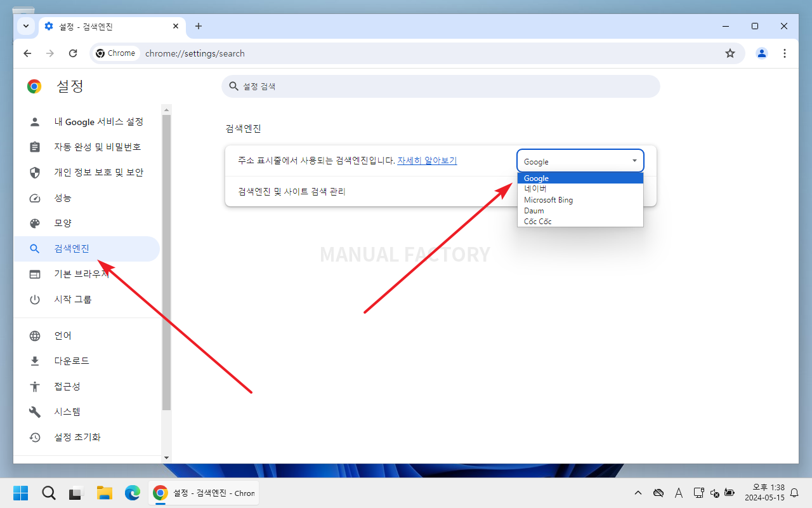The height and width of the screenshot is (508, 812).
Task: Open the Chrome profile avatar menu
Action: [x=762, y=53]
